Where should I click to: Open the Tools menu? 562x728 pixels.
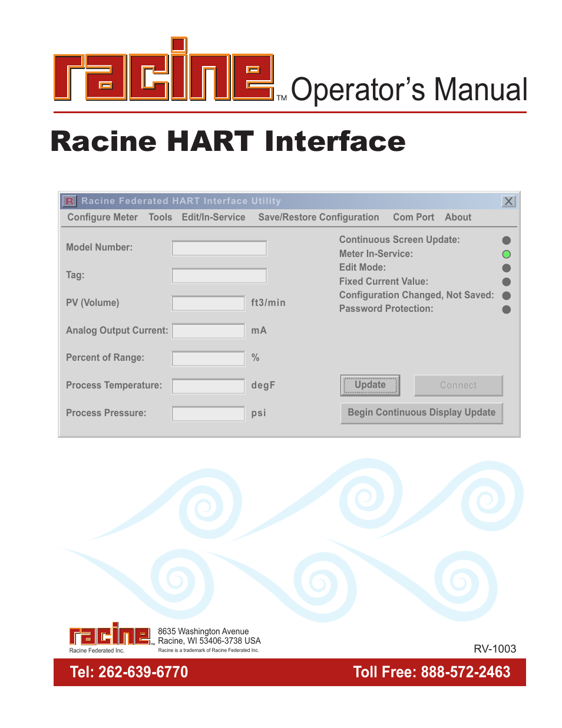[160, 218]
